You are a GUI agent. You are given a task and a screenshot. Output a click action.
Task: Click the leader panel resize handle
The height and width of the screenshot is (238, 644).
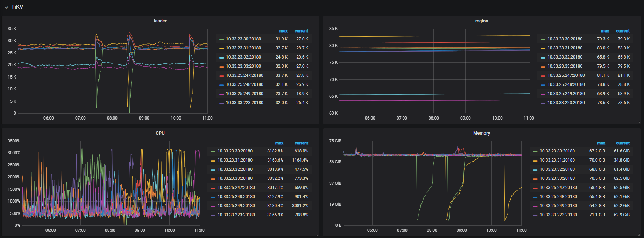point(317,122)
